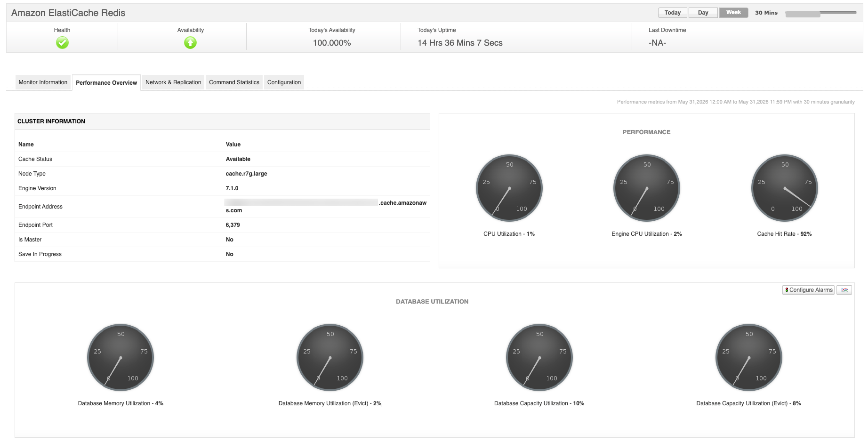Click the Endpoint Port value '6,379'
This screenshot has width=868, height=442.
233,225
